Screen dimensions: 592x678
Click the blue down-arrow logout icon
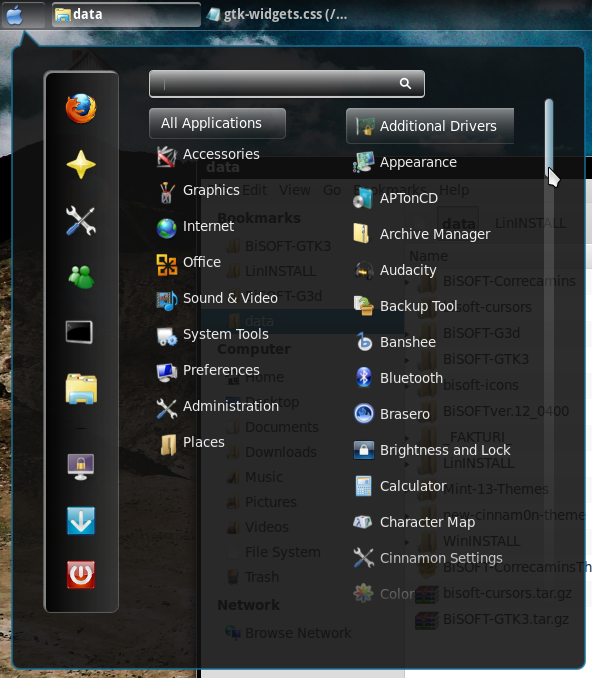(x=81, y=521)
